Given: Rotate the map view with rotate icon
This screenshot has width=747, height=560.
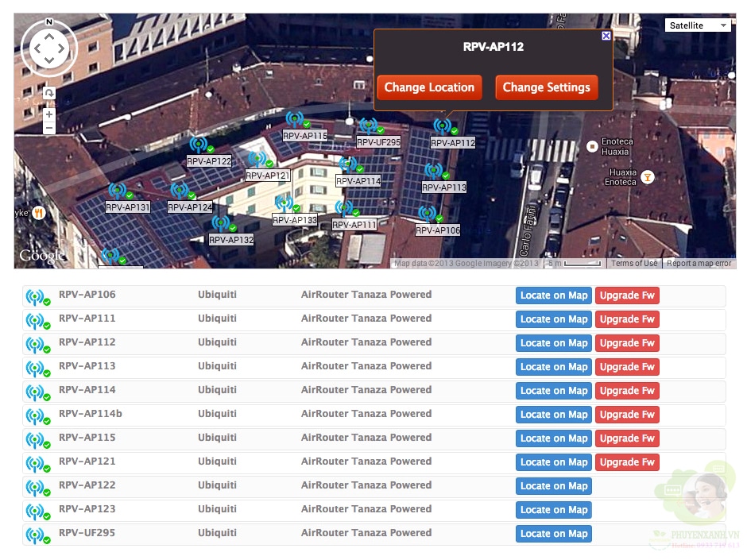Looking at the screenshot, I should coord(49,93).
